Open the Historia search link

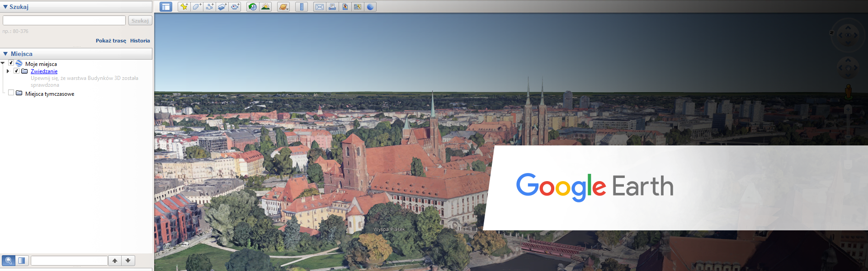(140, 41)
